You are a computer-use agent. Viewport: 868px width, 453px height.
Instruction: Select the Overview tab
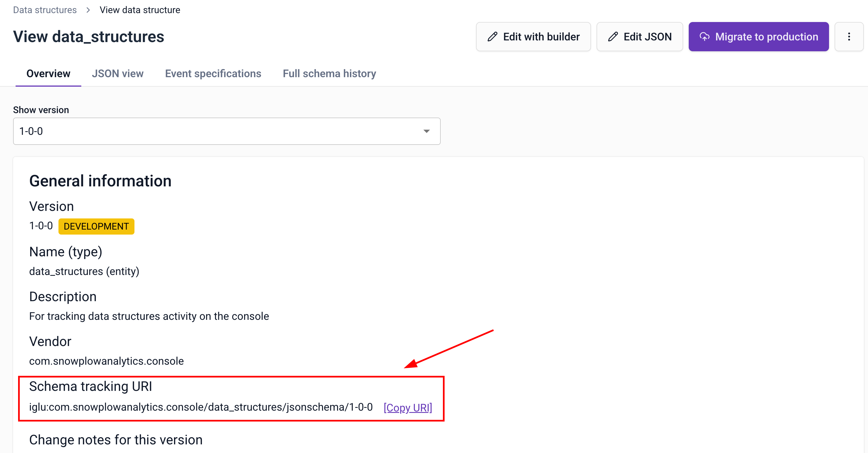click(x=48, y=74)
